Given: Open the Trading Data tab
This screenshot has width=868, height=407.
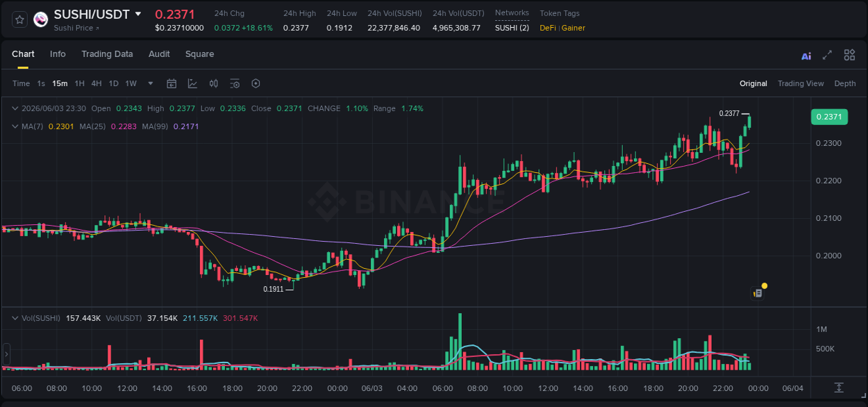Looking at the screenshot, I should pyautogui.click(x=107, y=54).
